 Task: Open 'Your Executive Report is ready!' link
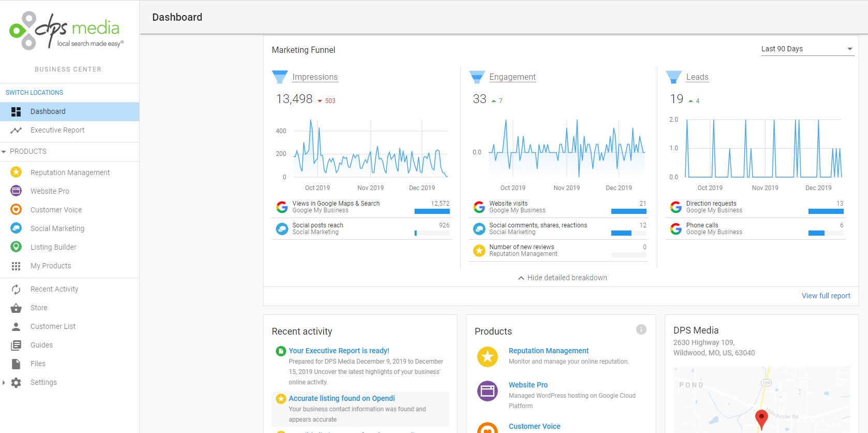pos(339,351)
